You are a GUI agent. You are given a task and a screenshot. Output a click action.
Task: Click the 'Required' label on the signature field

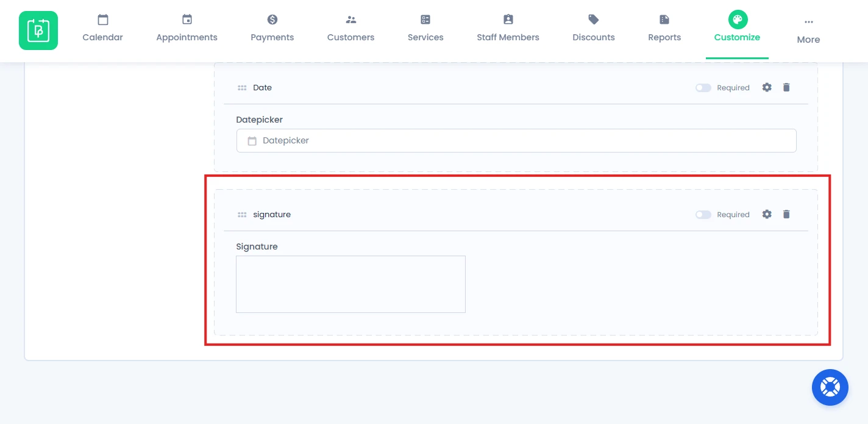tap(733, 215)
